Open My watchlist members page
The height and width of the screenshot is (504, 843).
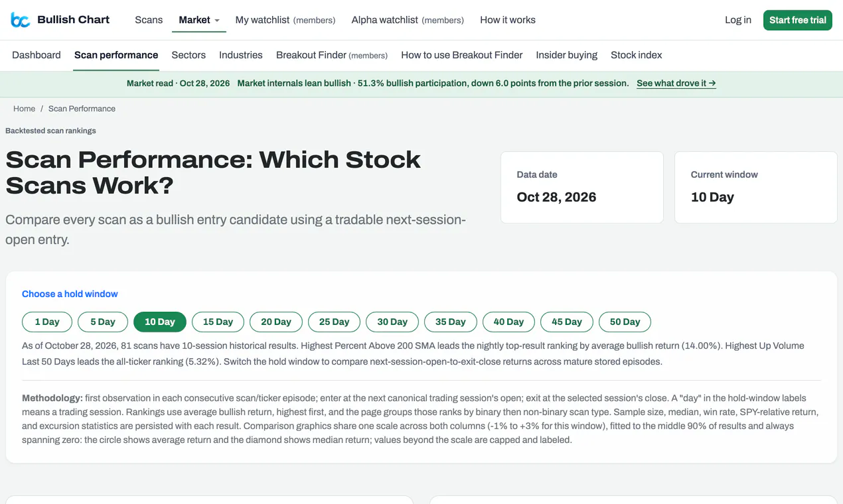[285, 20]
